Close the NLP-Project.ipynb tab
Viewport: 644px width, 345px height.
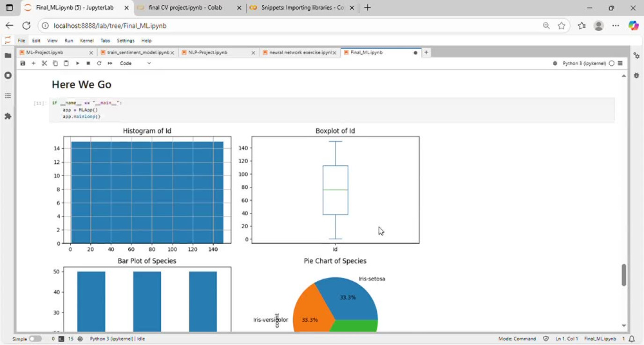[x=253, y=53]
